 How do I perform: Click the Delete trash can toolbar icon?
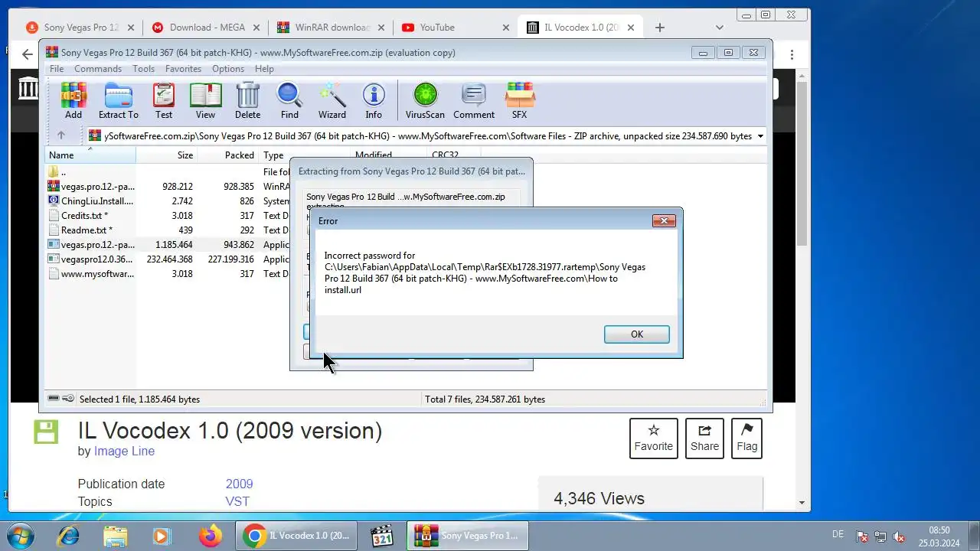point(247,101)
